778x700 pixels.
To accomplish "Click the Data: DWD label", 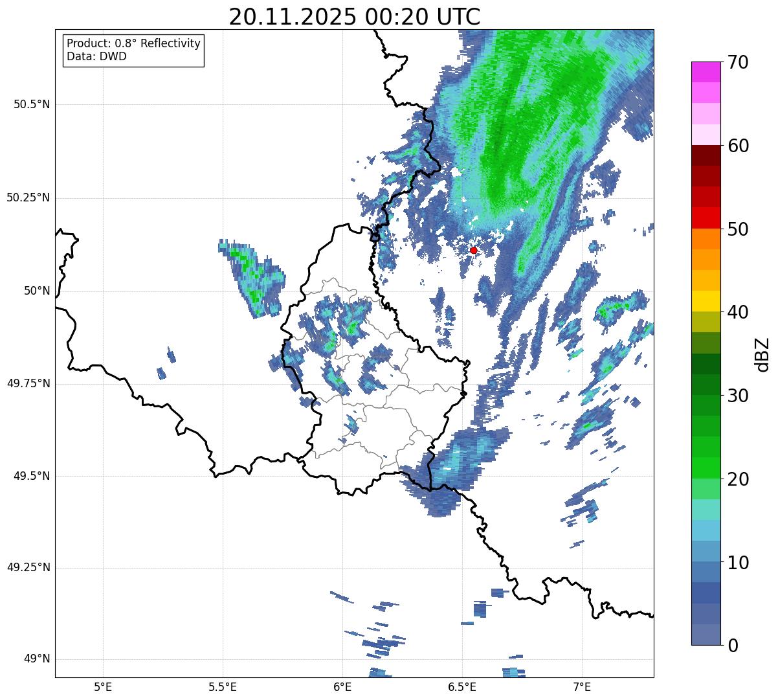I will click(96, 56).
